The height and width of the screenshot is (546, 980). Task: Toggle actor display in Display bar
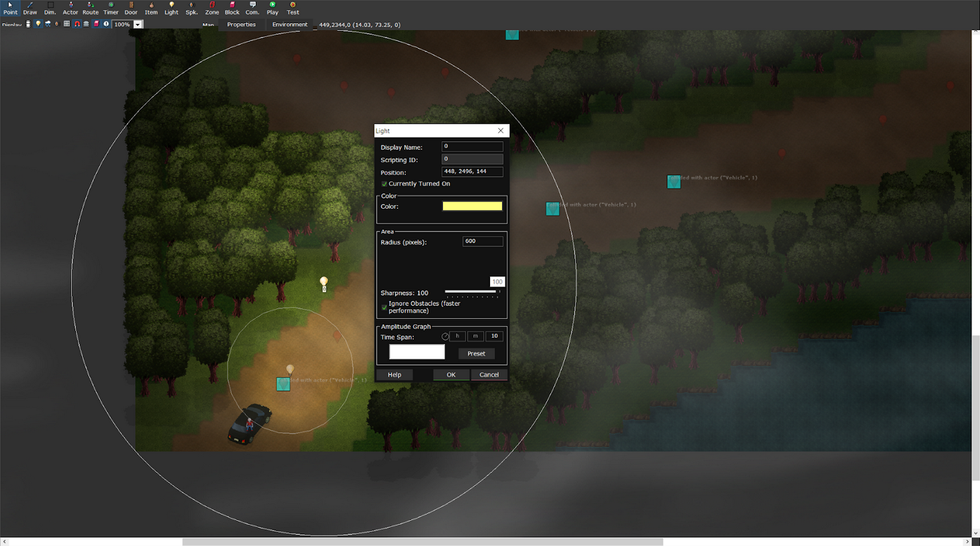pos(28,24)
